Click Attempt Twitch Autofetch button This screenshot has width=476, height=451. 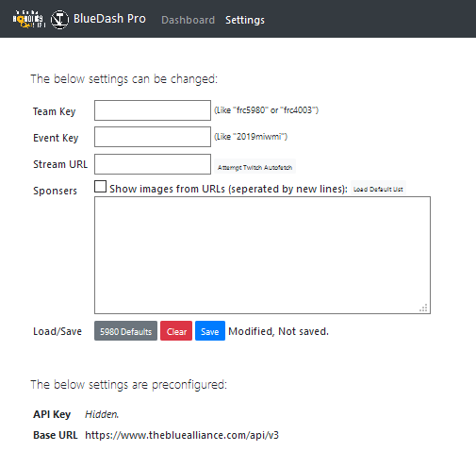point(254,167)
